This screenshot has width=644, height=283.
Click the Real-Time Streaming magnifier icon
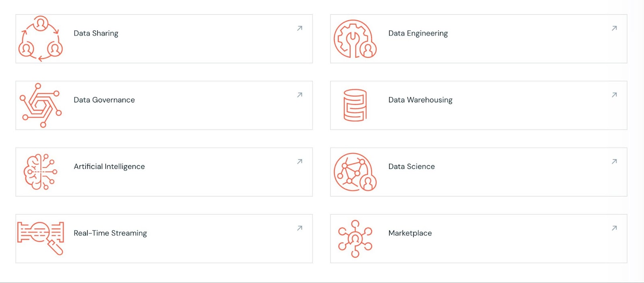pos(40,238)
